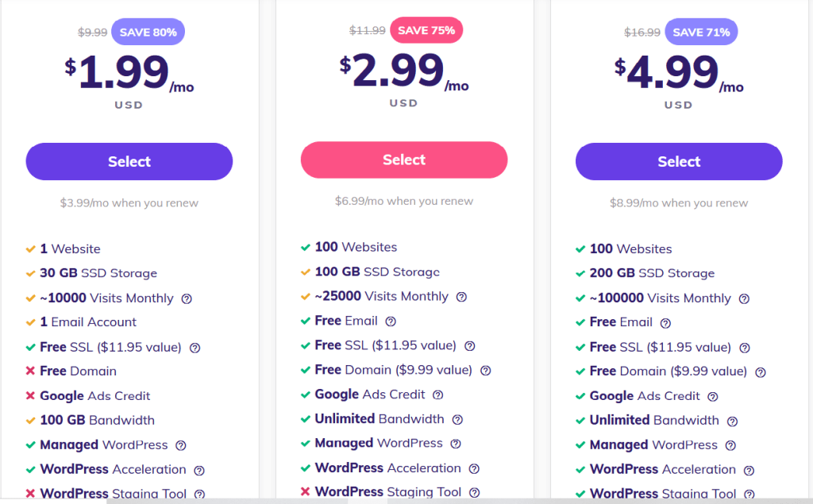Viewport: 813px width, 504px height.
Task: Click Google Ads Credit help icon in $4.99 plan
Action: [713, 396]
